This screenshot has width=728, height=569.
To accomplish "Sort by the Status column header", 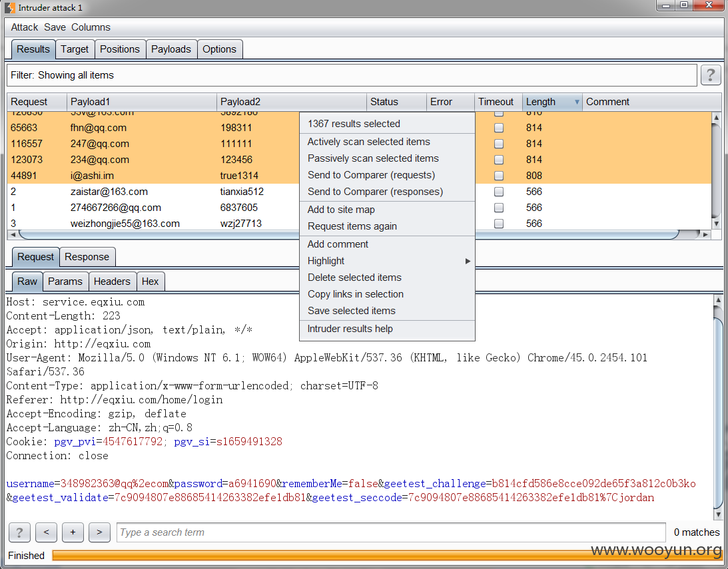I will 396,102.
